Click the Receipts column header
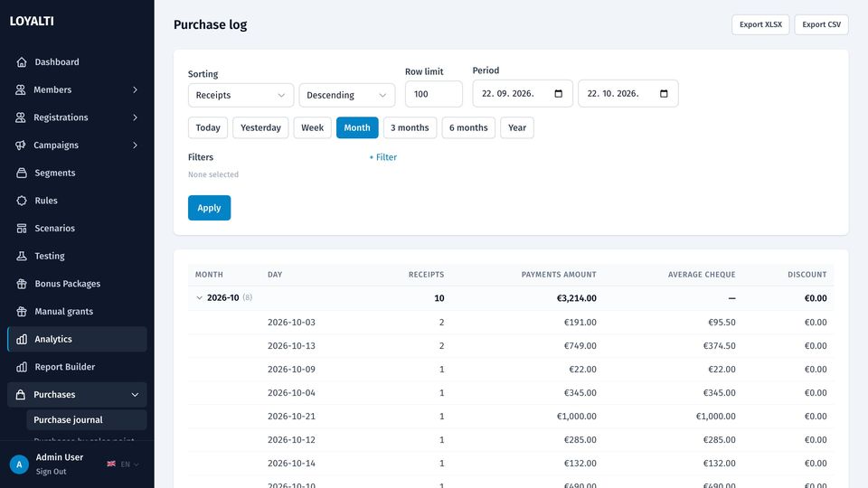The width and height of the screenshot is (868, 488). [x=426, y=275]
